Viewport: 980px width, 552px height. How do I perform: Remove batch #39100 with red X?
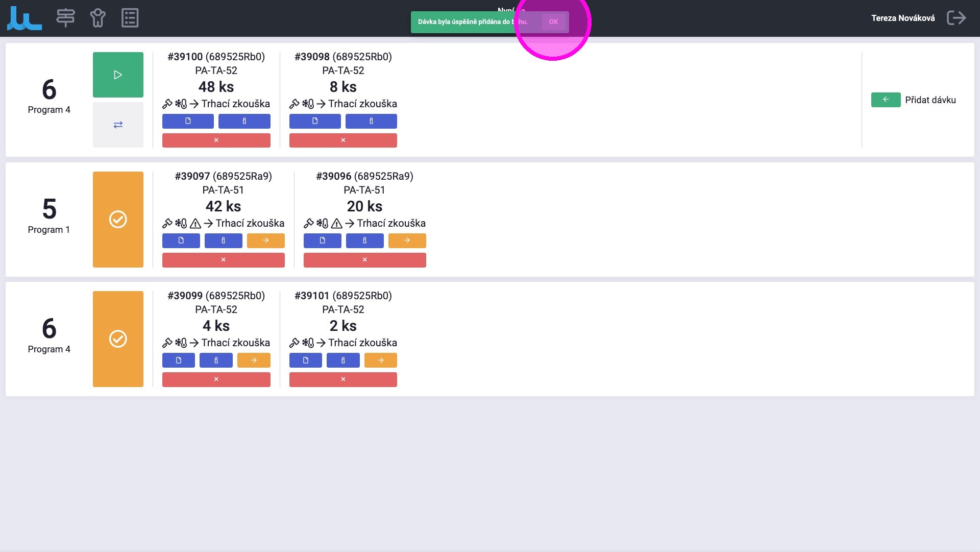click(216, 140)
